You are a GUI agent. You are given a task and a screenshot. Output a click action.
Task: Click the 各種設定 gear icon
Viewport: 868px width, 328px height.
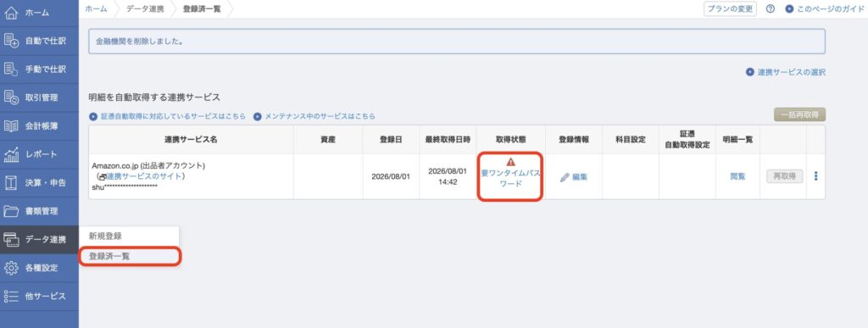click(x=11, y=268)
